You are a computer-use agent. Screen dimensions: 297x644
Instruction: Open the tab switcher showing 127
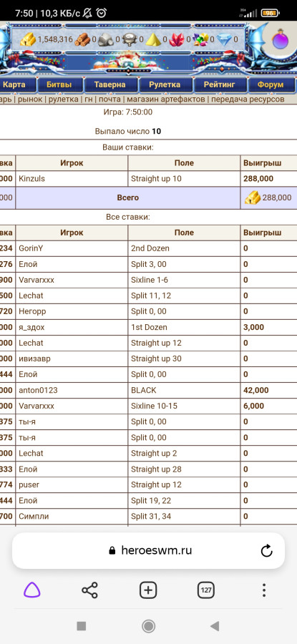[x=206, y=590]
